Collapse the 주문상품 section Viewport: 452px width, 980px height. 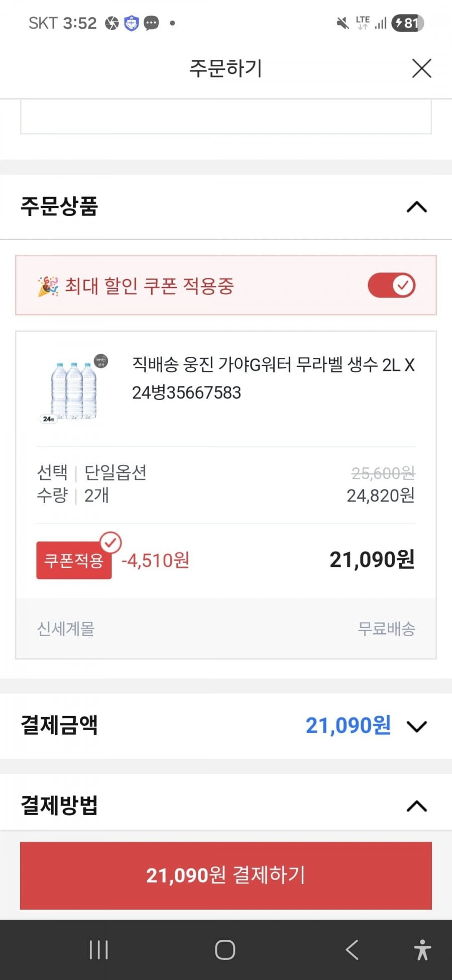point(416,207)
